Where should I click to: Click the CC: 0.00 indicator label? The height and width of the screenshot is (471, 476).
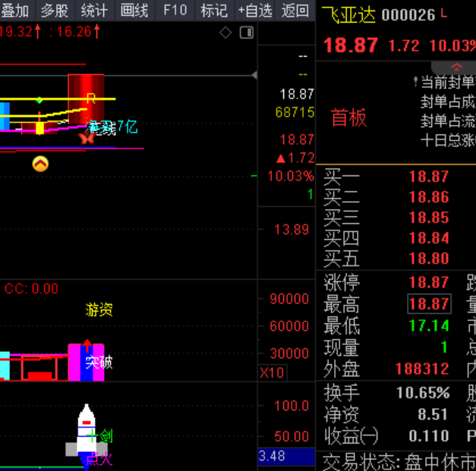(31, 289)
